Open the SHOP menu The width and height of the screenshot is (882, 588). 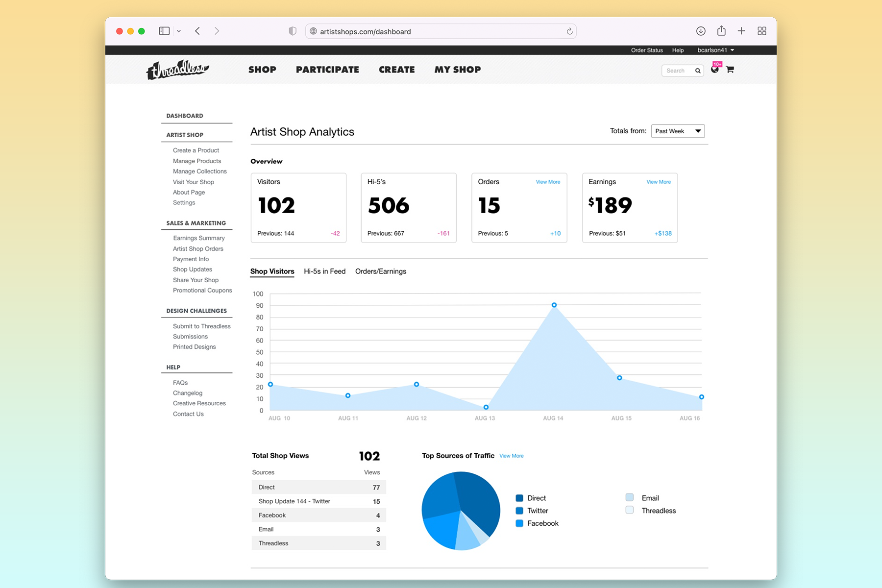pyautogui.click(x=262, y=70)
